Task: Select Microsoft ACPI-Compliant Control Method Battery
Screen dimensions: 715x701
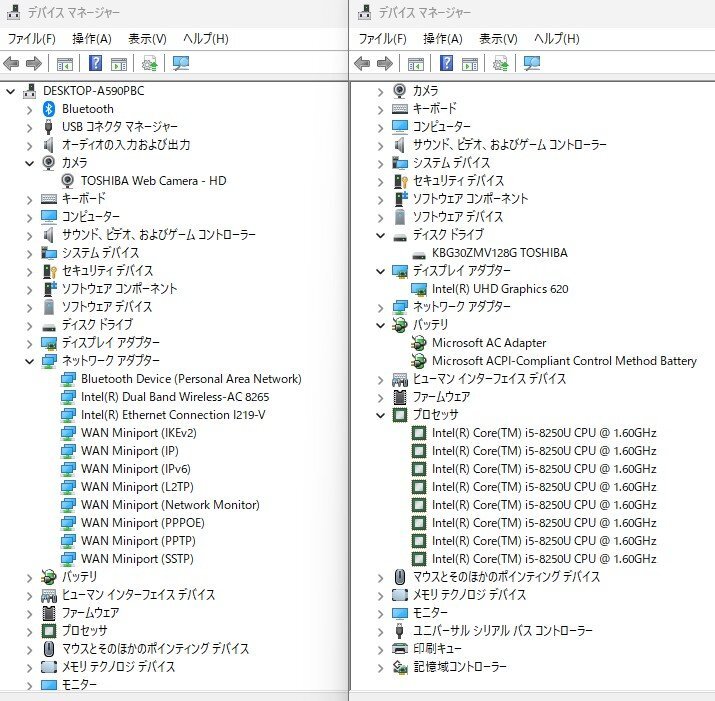Action: [x=565, y=361]
